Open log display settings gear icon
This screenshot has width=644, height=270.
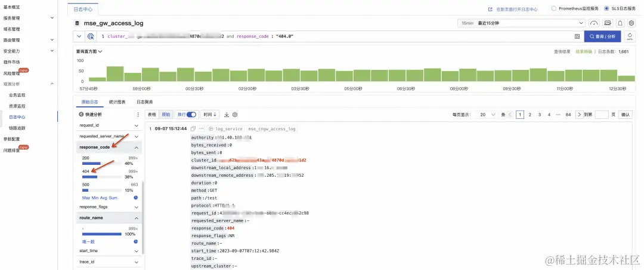(236, 115)
